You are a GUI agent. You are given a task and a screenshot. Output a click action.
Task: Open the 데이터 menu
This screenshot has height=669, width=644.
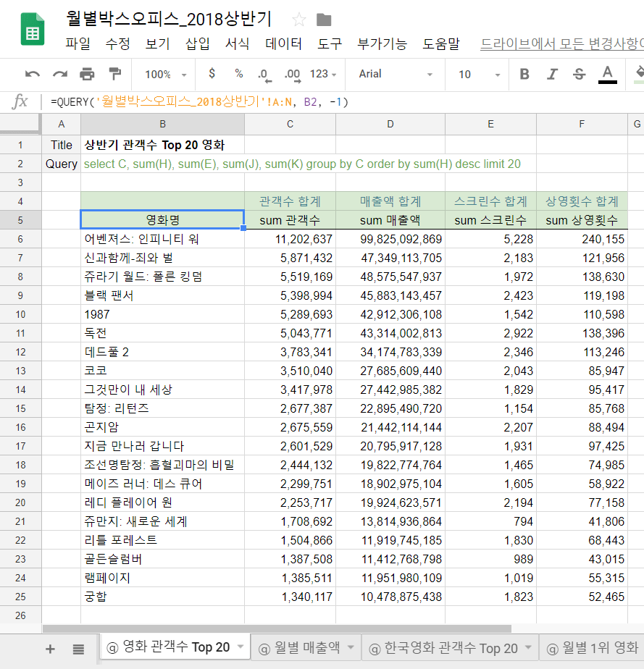pyautogui.click(x=283, y=43)
